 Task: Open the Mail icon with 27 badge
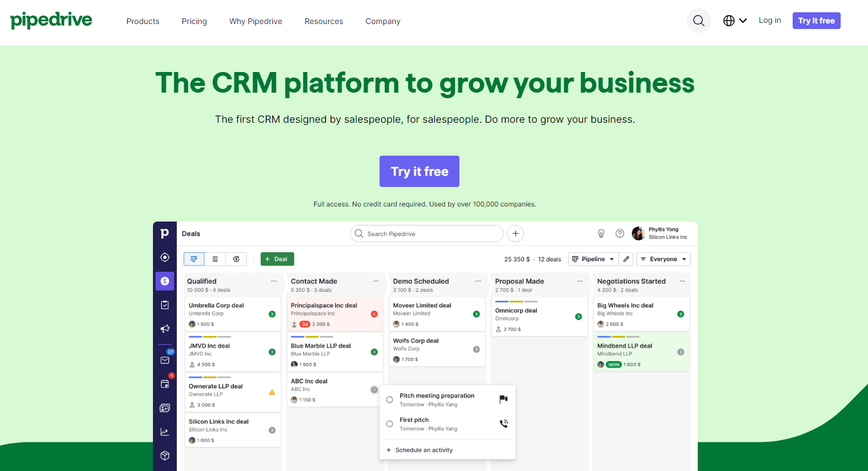[165, 359]
